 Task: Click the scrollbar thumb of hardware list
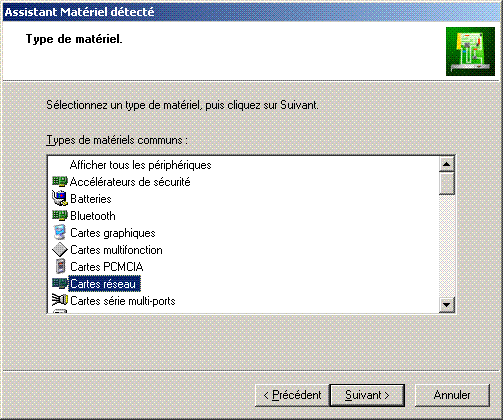coord(447,183)
